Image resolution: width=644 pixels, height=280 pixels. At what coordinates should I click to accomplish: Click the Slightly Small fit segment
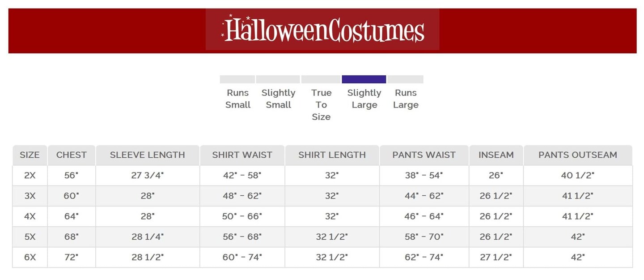coord(278,79)
